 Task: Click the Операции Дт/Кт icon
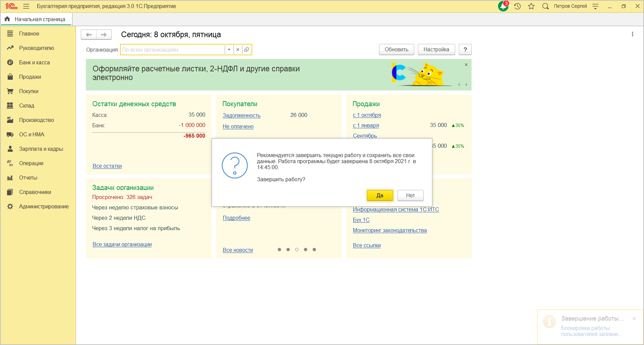point(10,163)
